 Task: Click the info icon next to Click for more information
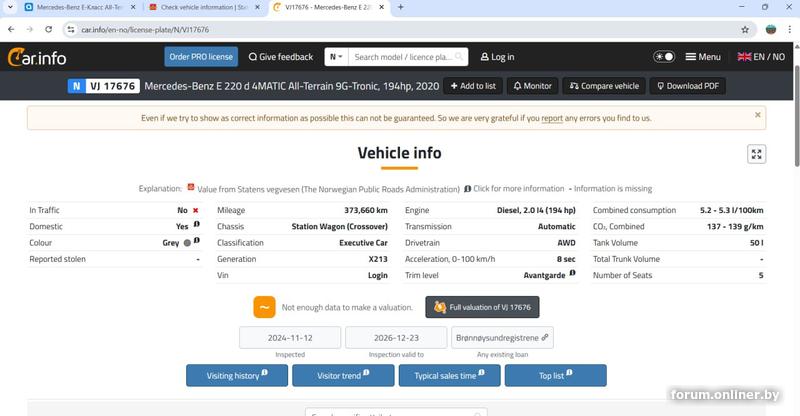(467, 189)
